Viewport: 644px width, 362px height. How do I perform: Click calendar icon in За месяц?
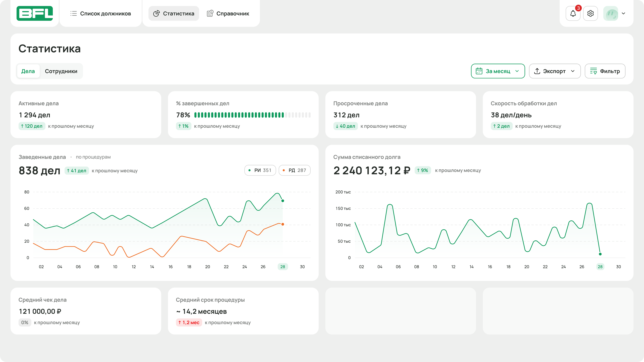[479, 71]
